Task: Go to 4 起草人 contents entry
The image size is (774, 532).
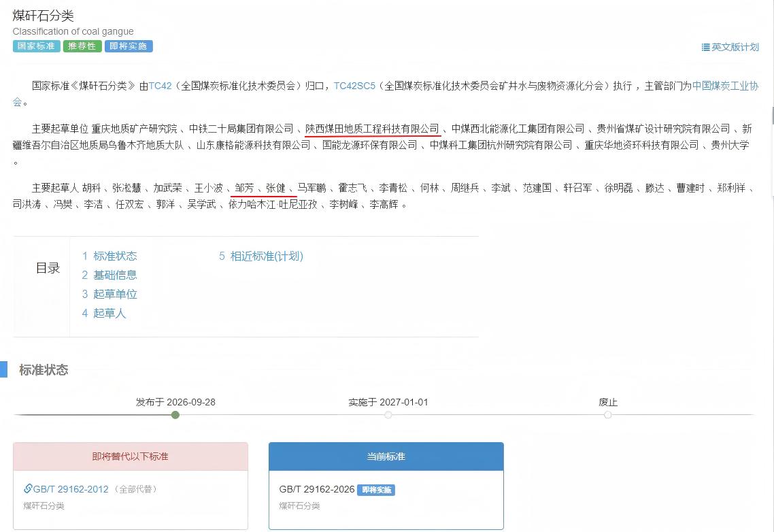Action: pos(104,313)
